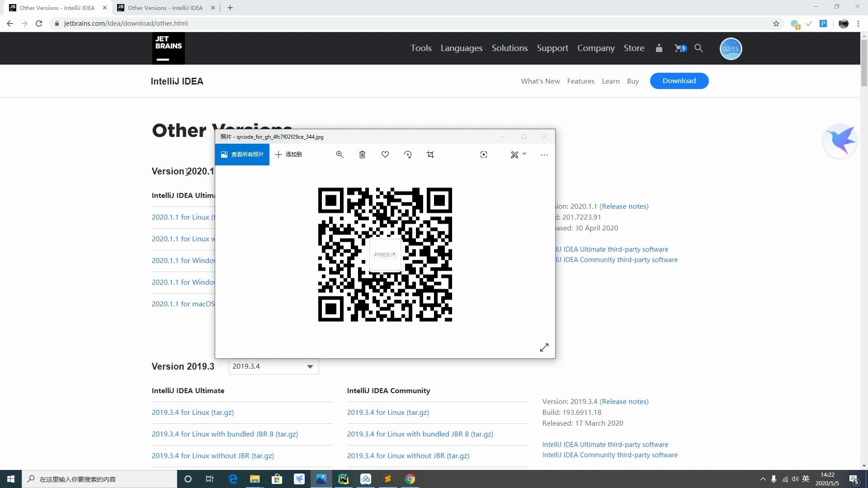
Task: Open Microsoft Store from taskbar
Action: pyautogui.click(x=277, y=479)
